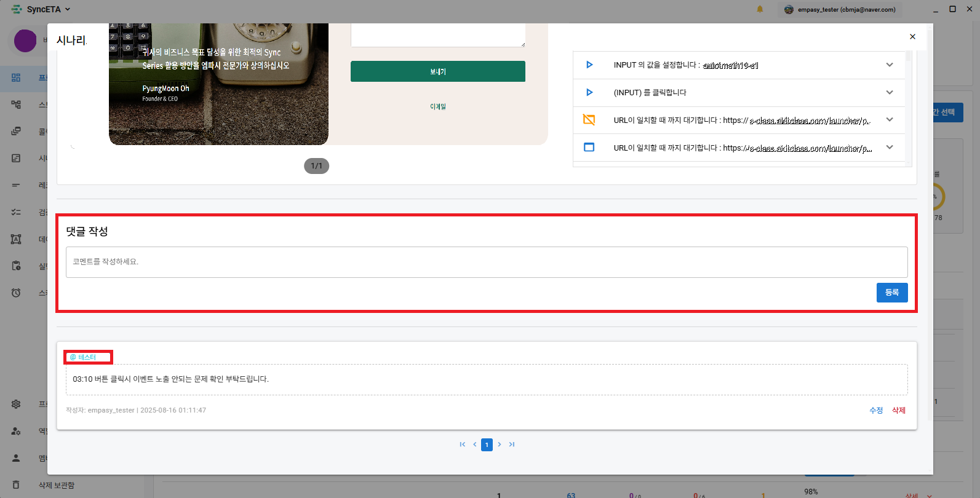This screenshot has height=498, width=980.
Task: Click play icon next to (INPUT) 를 클릭합니다
Action: click(x=589, y=93)
